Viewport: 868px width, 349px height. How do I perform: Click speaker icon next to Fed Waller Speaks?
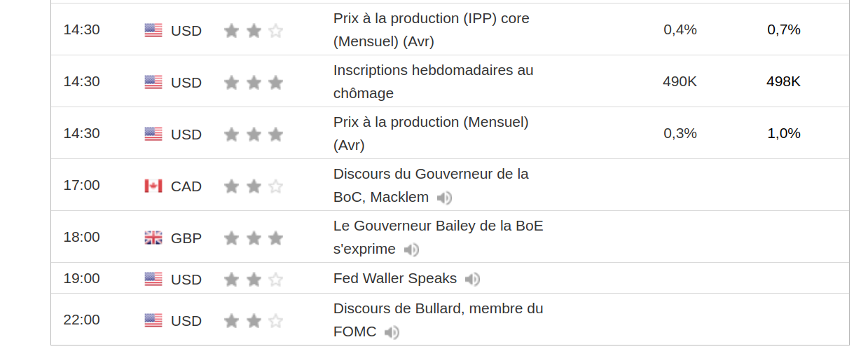point(473,280)
